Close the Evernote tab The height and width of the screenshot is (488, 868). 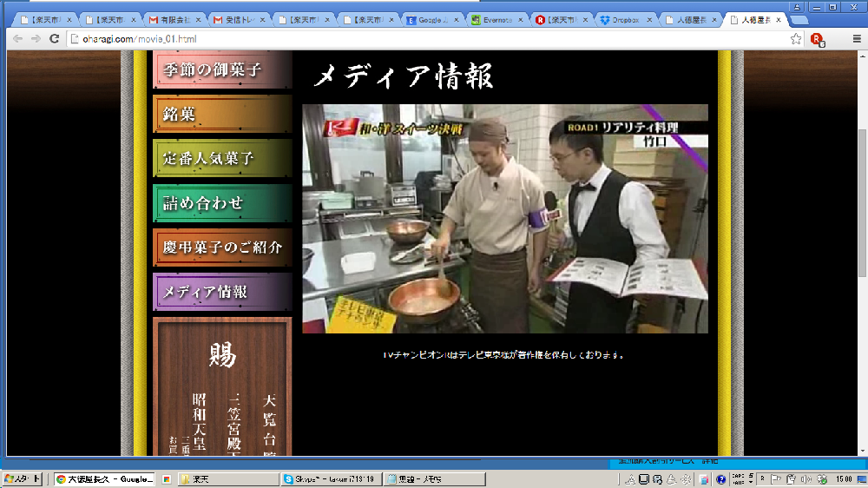(x=520, y=20)
